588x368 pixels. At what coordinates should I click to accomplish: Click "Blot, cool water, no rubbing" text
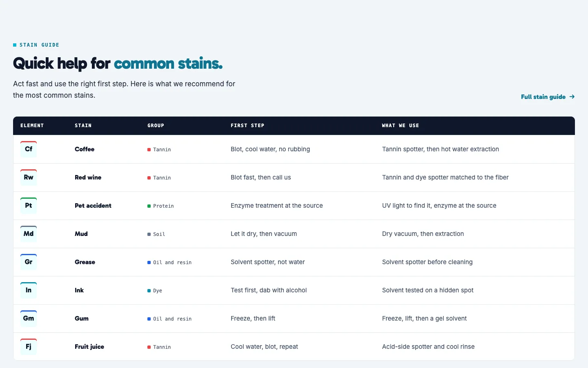click(x=270, y=149)
